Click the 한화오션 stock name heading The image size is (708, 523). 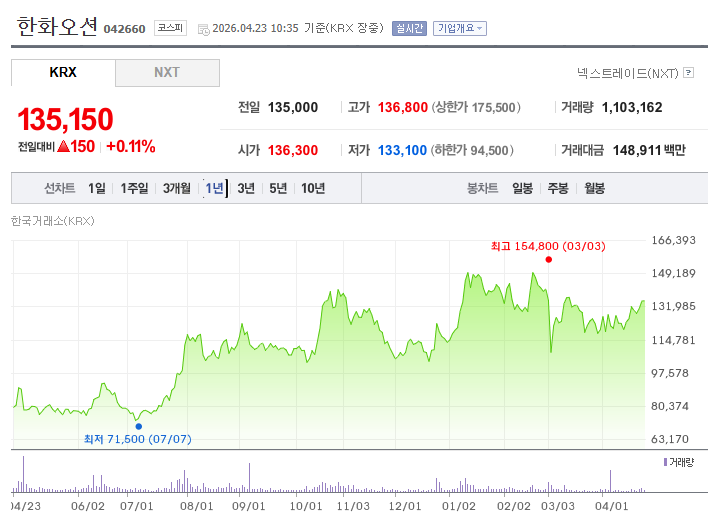57,26
